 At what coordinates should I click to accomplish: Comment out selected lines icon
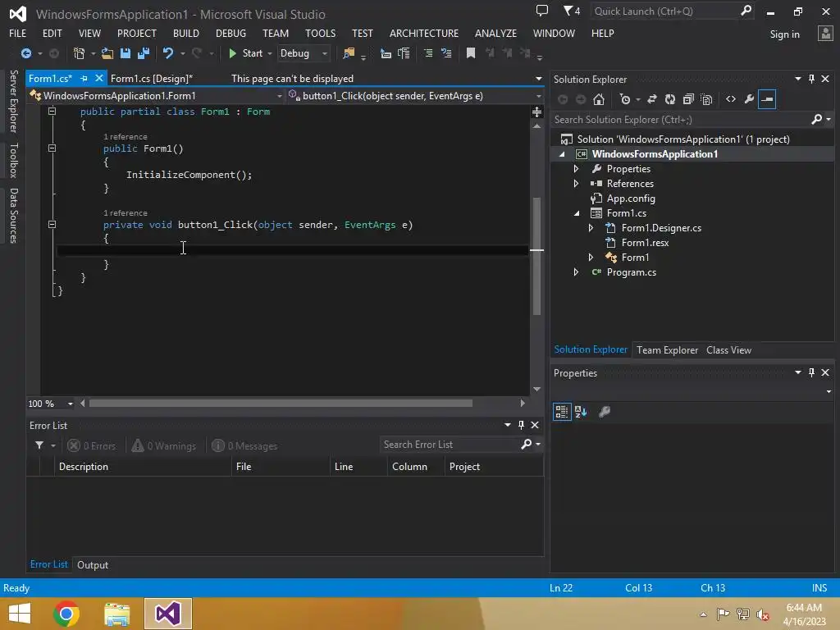(428, 53)
